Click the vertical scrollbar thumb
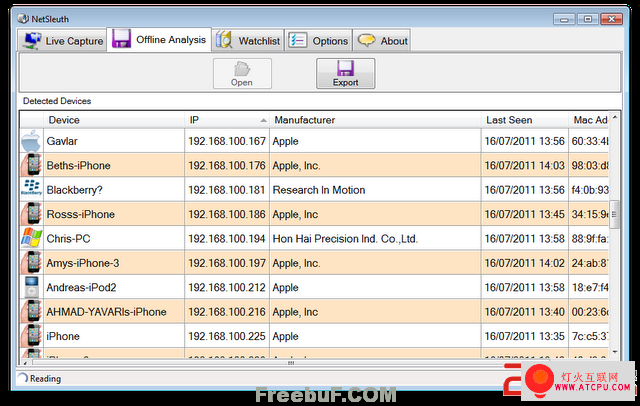Viewport: 640px width, 406px height. [614, 215]
